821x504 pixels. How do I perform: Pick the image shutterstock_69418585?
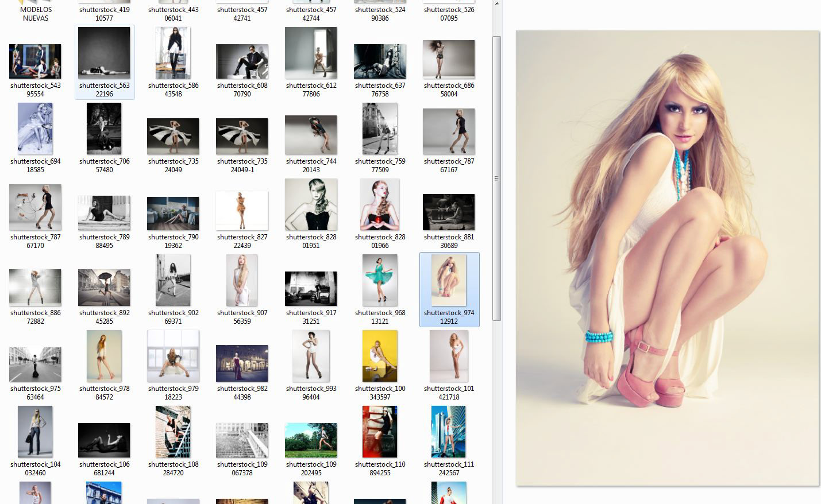click(x=35, y=129)
